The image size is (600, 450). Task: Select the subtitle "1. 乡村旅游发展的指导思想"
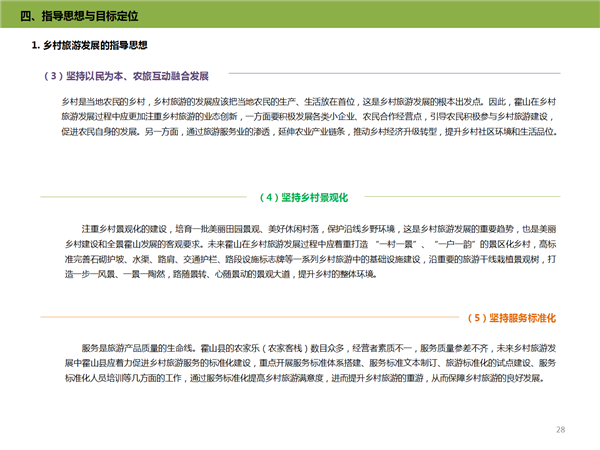tap(92, 47)
